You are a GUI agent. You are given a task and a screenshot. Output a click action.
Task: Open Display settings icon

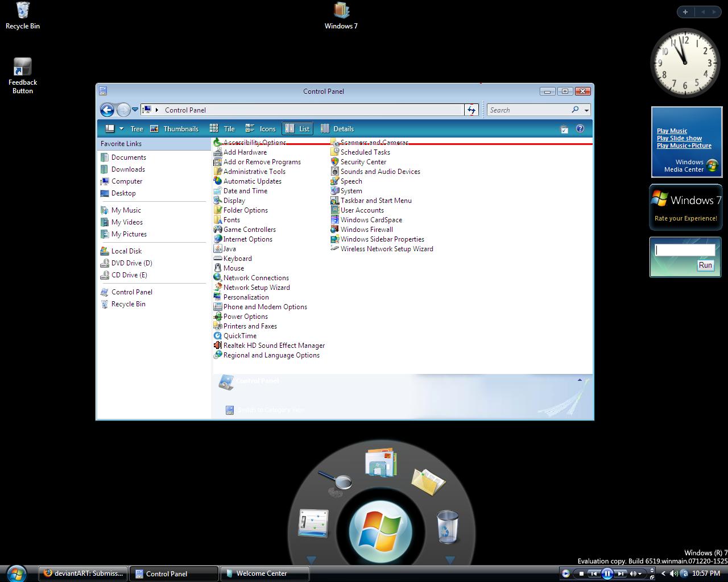click(x=218, y=201)
